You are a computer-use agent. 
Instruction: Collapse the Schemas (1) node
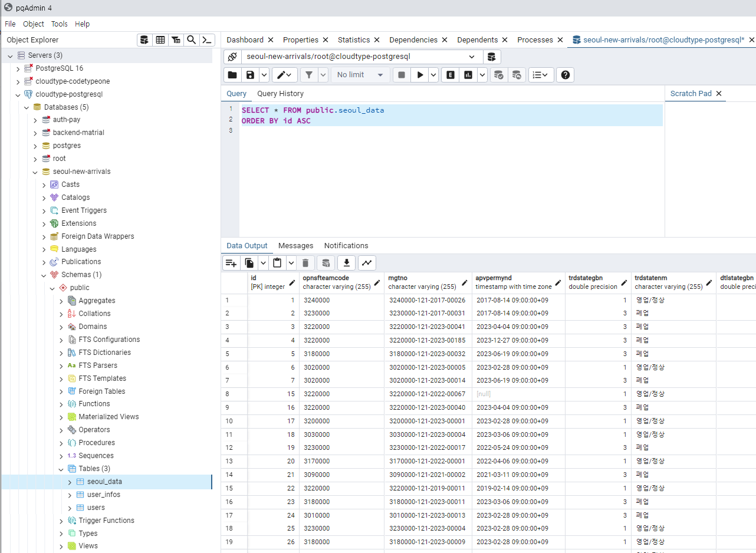[44, 275]
